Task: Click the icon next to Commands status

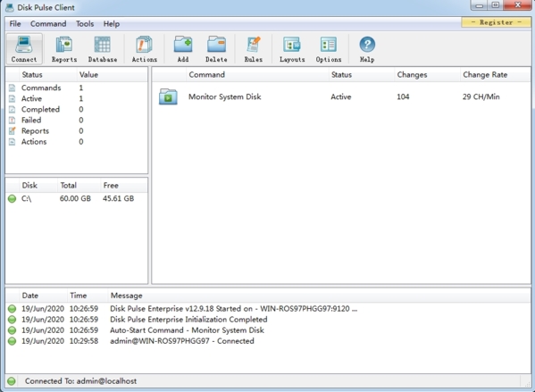Action: 13,88
